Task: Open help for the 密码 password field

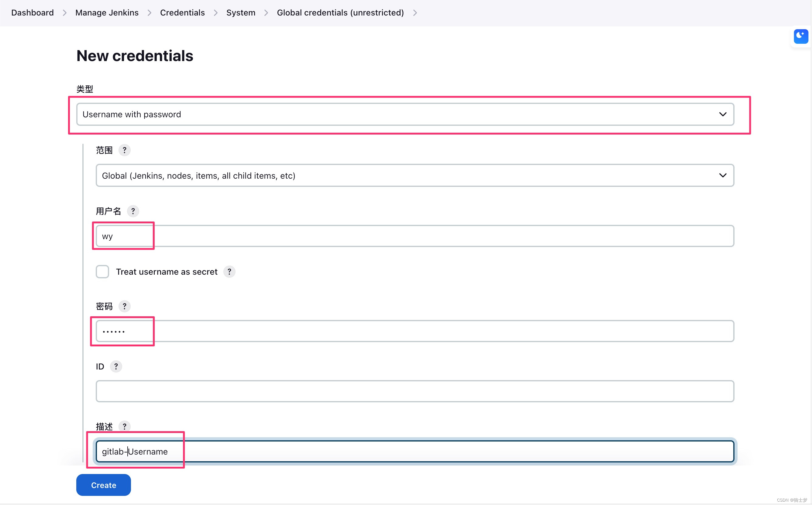Action: click(x=125, y=306)
